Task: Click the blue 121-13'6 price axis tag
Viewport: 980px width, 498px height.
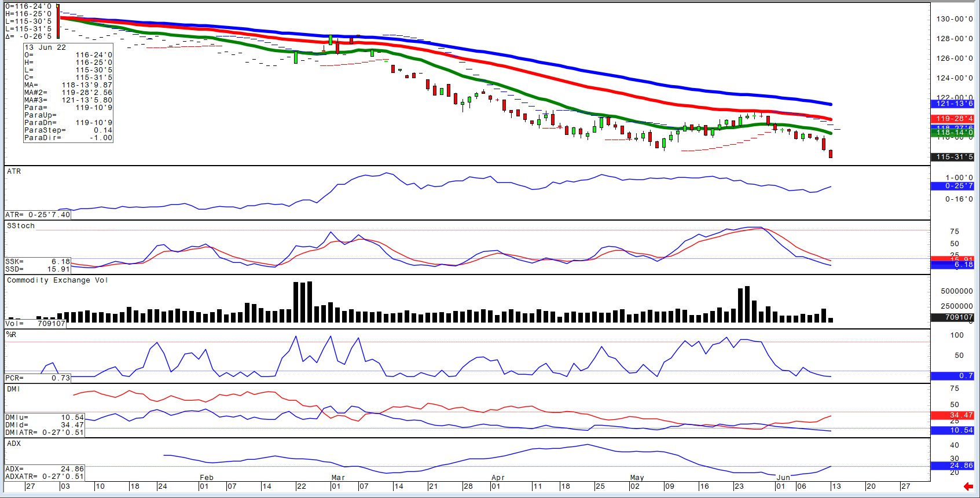Action: (x=952, y=104)
